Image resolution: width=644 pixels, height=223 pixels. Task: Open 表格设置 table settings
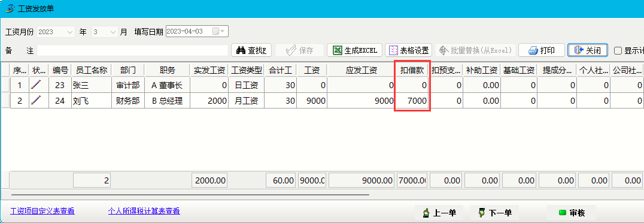coord(409,50)
